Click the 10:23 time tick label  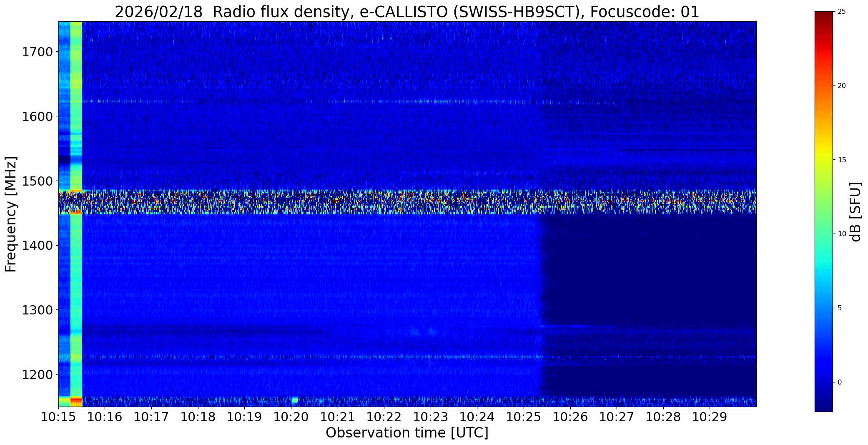click(431, 417)
